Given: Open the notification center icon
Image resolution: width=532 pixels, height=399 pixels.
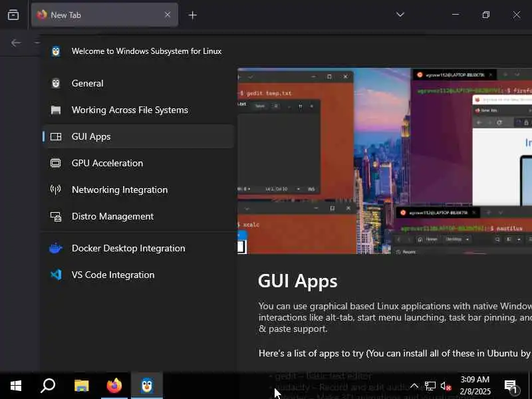Looking at the screenshot, I should pyautogui.click(x=511, y=386).
